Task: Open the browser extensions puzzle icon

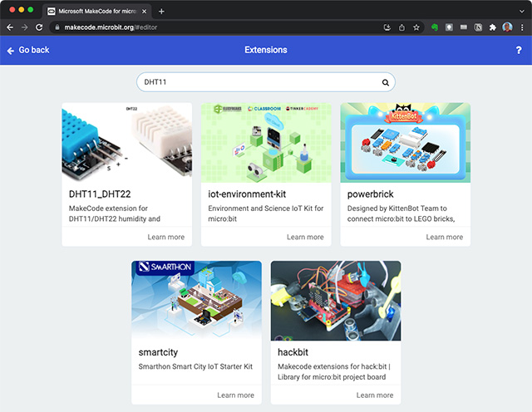Action: coord(492,27)
